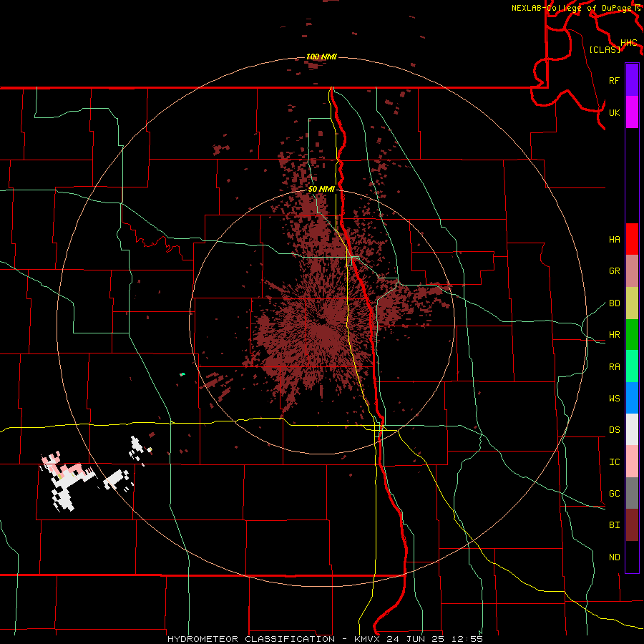Click the DS white legend swatch
Image resolution: width=644 pixels, height=644 pixels.
[x=632, y=429]
